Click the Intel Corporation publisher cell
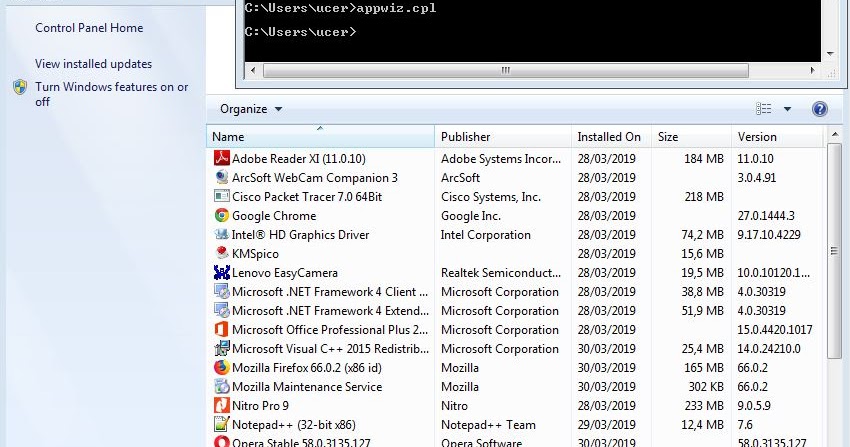Image resolution: width=850 pixels, height=447 pixels. click(486, 235)
